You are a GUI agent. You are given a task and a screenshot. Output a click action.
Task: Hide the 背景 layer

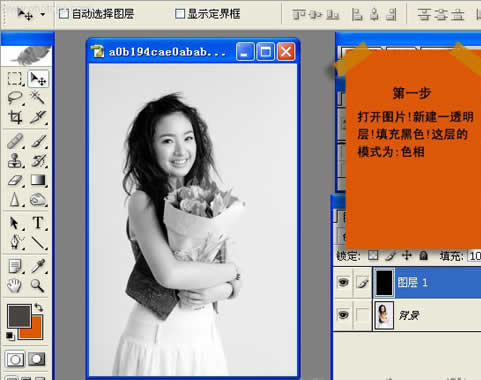point(343,315)
